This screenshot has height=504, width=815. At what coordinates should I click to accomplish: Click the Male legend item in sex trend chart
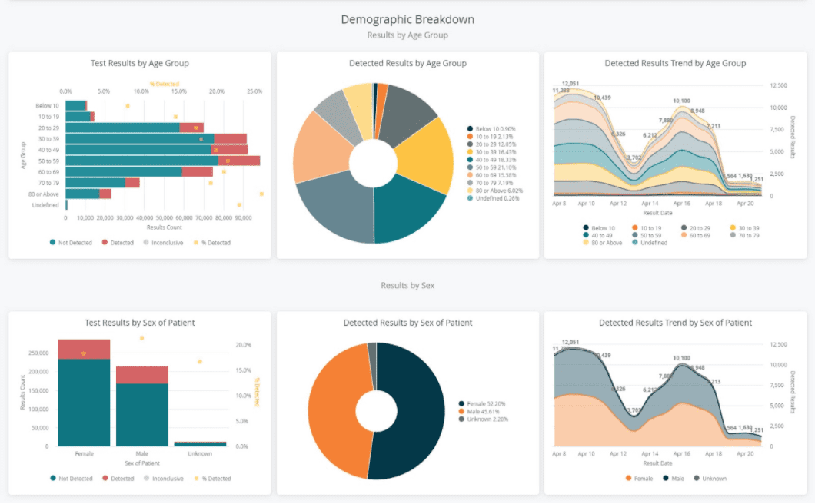point(673,479)
